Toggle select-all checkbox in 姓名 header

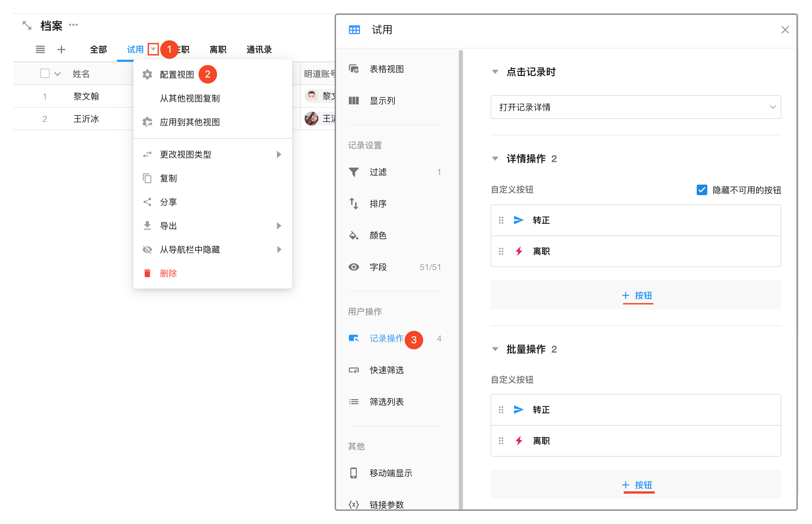coord(45,74)
